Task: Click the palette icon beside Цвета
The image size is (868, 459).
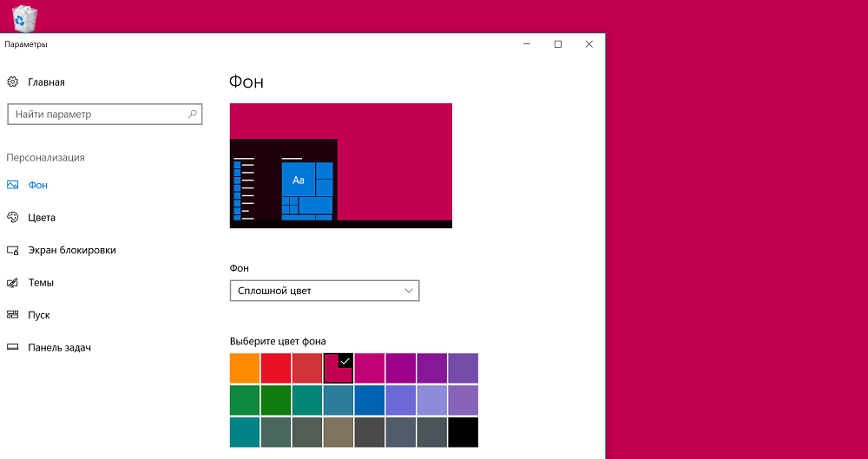Action: (x=12, y=218)
